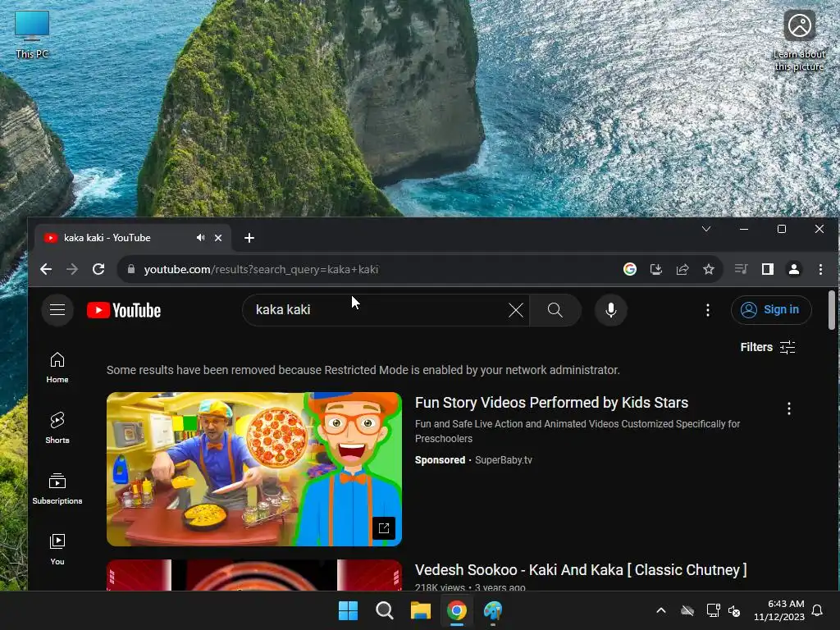
Task: Click the magnifier search button on YouTube
Action: tap(555, 309)
